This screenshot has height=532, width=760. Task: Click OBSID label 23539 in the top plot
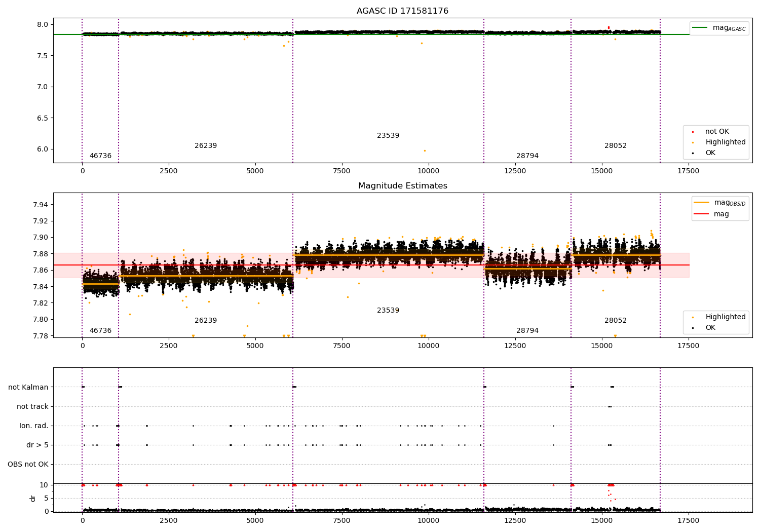[x=388, y=136]
